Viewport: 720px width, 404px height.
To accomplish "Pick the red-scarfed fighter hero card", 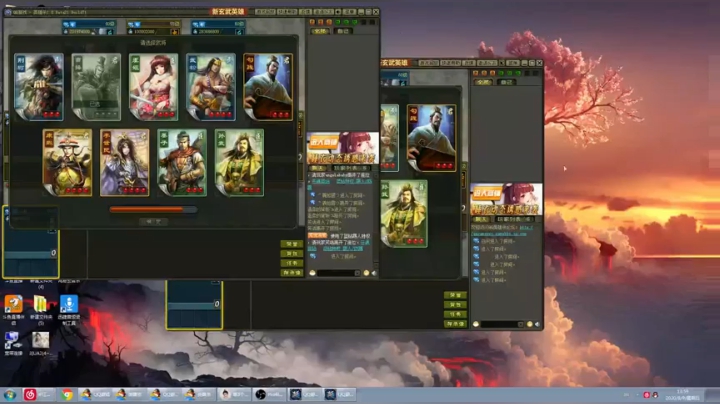I will 182,163.
